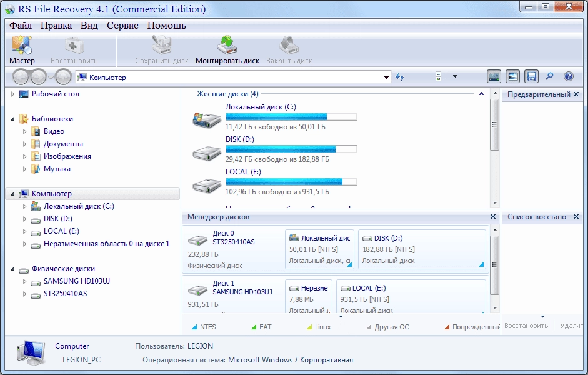Expand the Рабочий стол tree node
The image size is (588, 375).
click(x=12, y=94)
